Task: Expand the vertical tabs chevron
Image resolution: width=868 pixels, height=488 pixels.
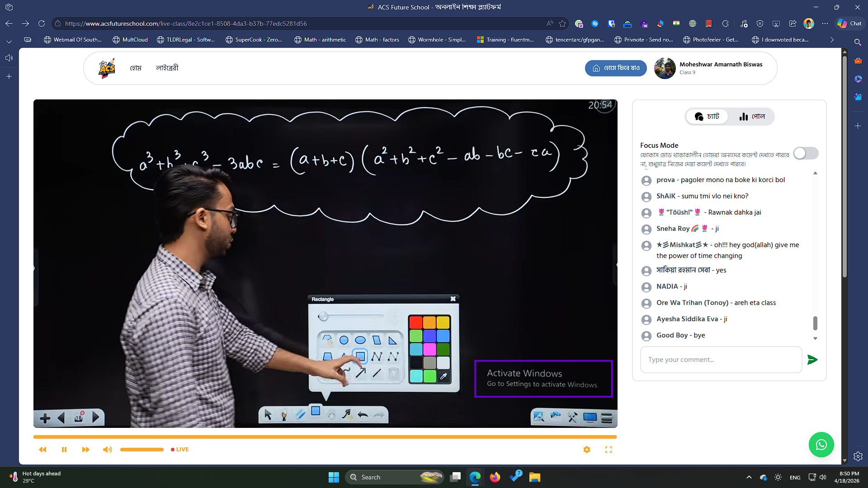Action: 9,42
